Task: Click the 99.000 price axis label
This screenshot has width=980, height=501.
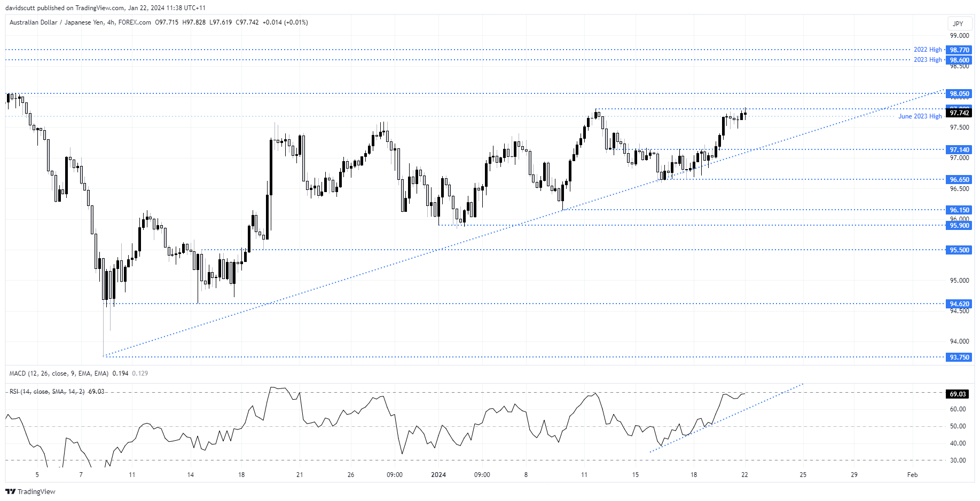Action: tap(959, 36)
